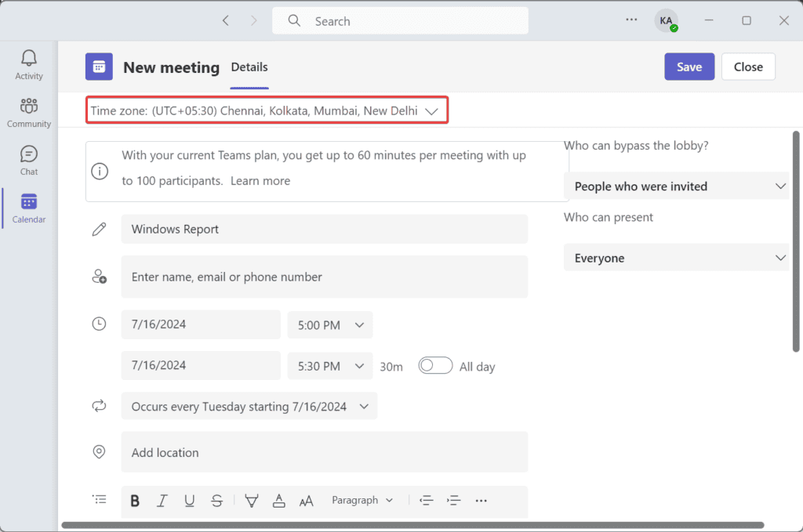Click the Who can present label
The image size is (803, 532).
[609, 217]
